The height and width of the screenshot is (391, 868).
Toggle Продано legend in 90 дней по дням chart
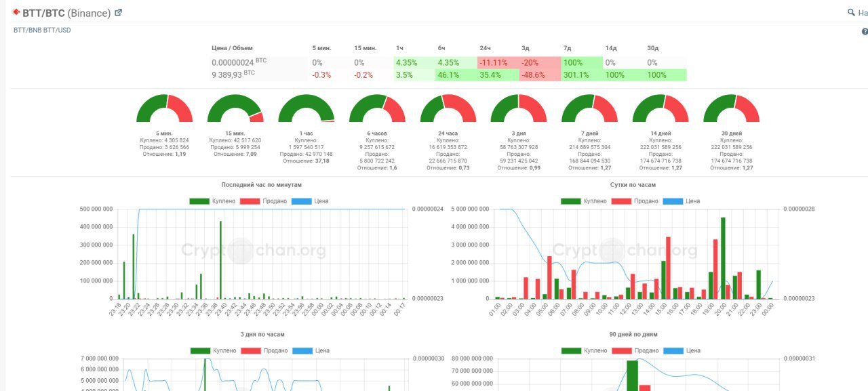[x=635, y=350]
